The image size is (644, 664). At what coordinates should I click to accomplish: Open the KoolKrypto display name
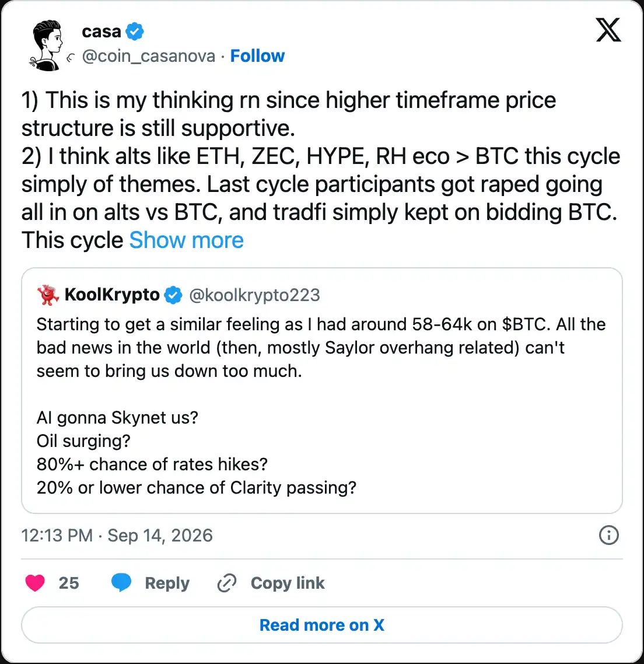pos(112,295)
